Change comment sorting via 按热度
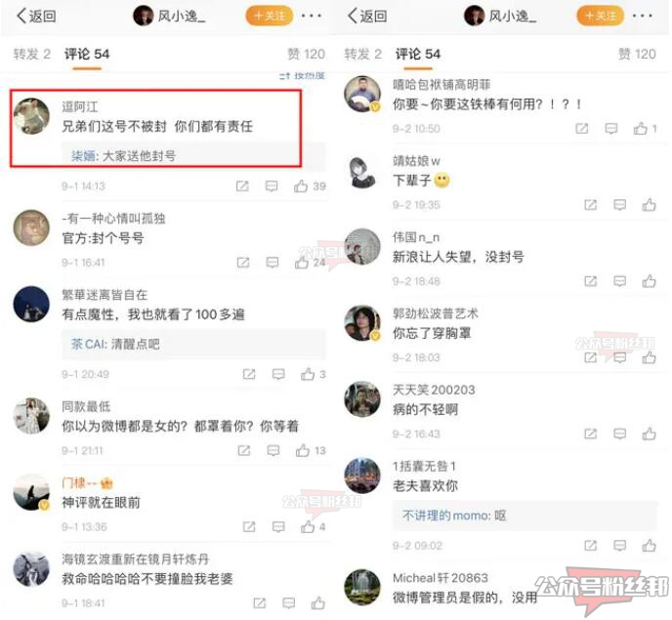The image size is (672, 620). tap(303, 76)
